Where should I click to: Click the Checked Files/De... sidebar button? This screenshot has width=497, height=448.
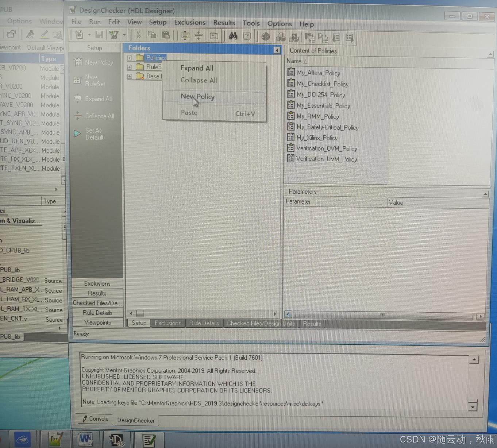[x=97, y=303]
